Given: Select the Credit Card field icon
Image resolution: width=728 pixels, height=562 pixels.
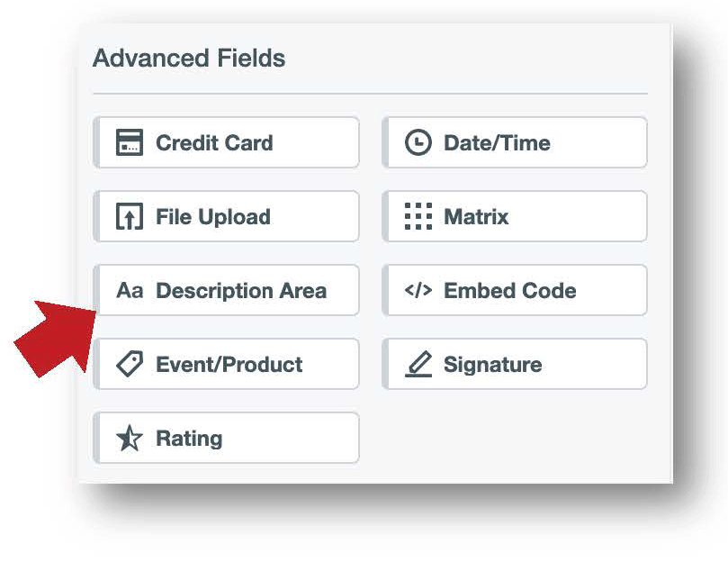Looking at the screenshot, I should coord(129,141).
